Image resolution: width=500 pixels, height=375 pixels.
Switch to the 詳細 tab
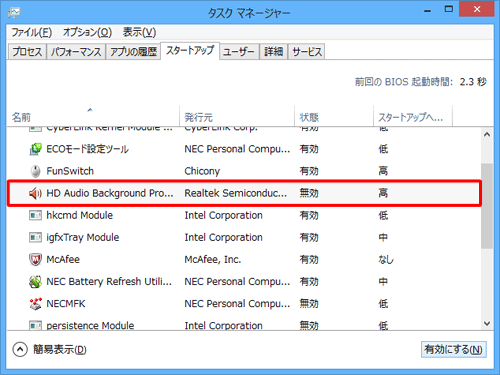[273, 52]
